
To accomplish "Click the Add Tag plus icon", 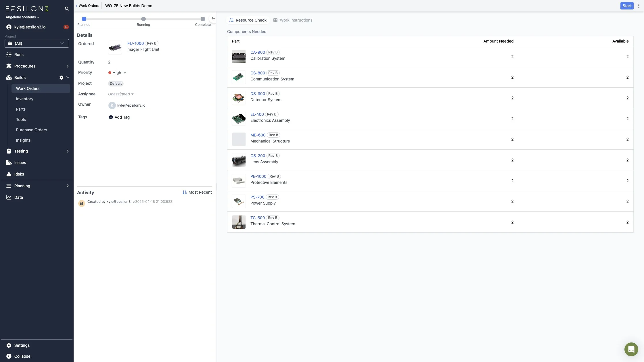I will [x=111, y=117].
